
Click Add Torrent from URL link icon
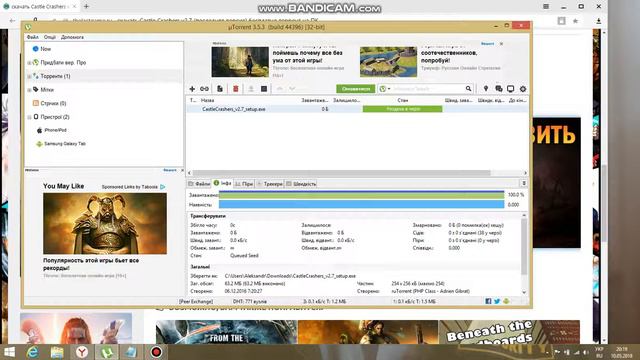[204, 89]
